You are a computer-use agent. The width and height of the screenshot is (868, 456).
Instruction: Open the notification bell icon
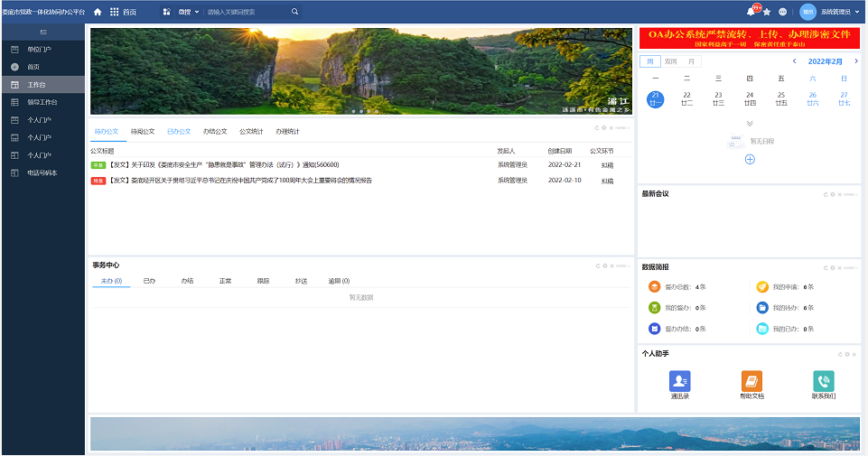click(751, 12)
